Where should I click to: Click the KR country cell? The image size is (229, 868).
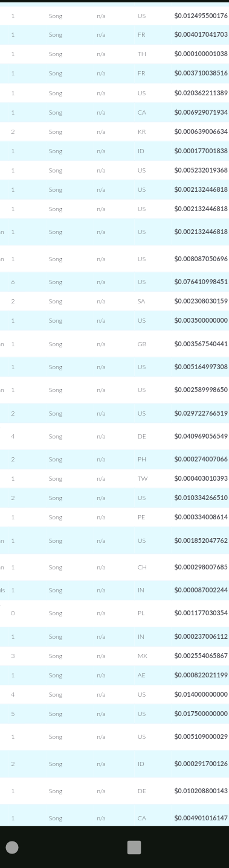coord(141,131)
